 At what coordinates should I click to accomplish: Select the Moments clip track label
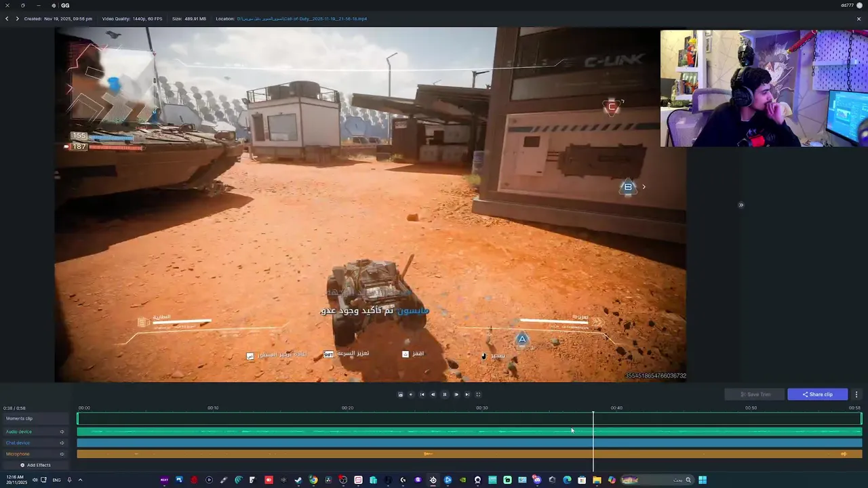(19, 419)
